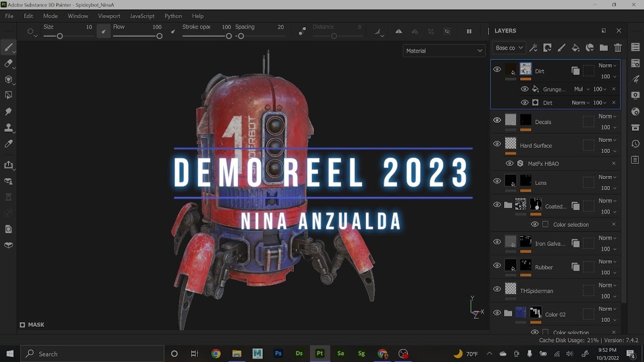Open the Base color channel dropdown

508,47
